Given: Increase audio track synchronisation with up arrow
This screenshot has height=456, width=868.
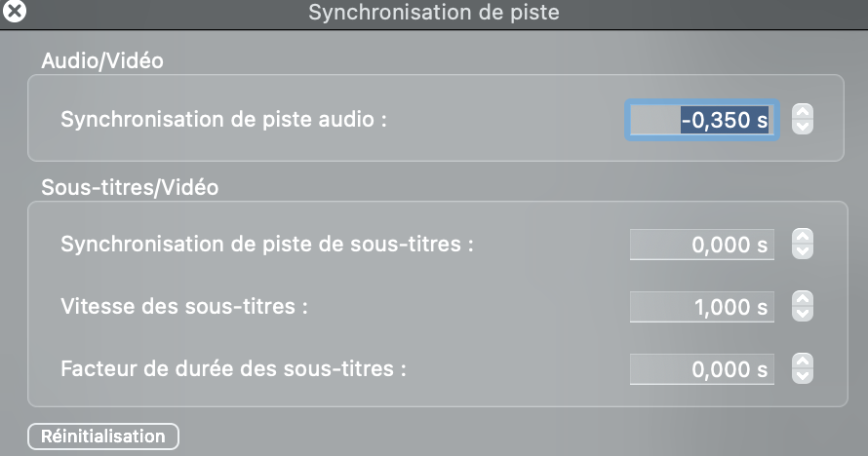Looking at the screenshot, I should click(x=802, y=112).
